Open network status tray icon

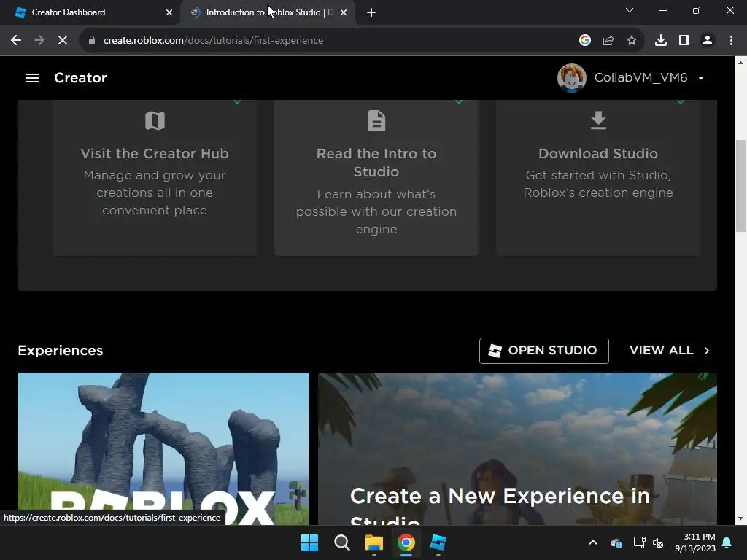point(639,542)
